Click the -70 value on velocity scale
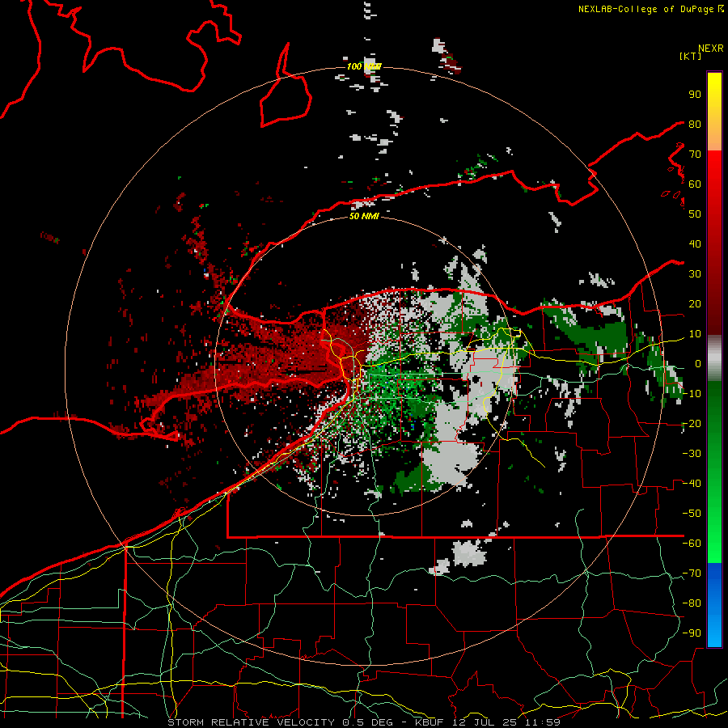728x728 pixels. point(692,574)
